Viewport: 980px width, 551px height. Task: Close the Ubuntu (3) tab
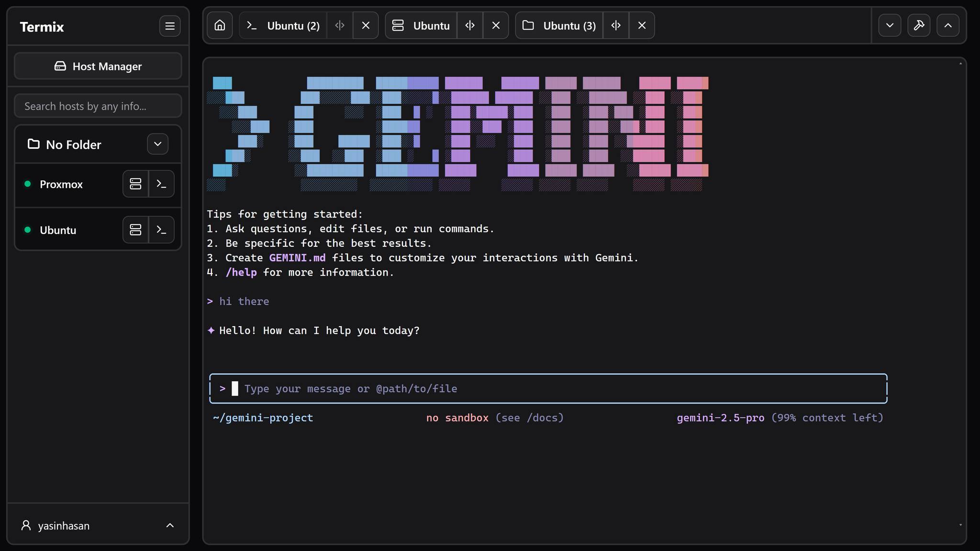pyautogui.click(x=642, y=25)
